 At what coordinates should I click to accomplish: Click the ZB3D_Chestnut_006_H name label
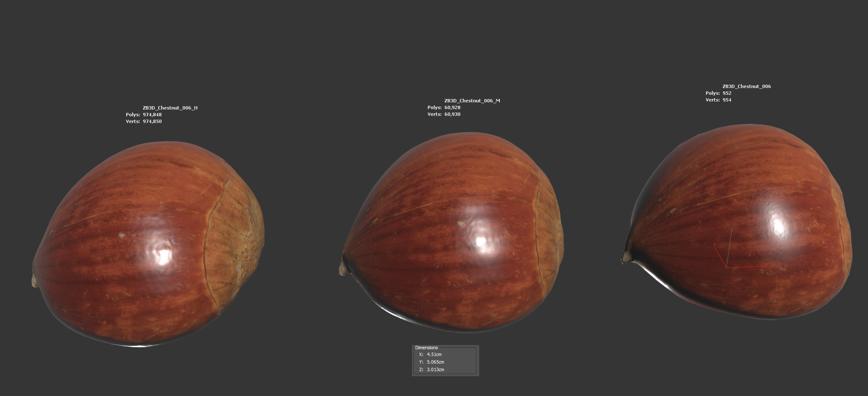point(170,108)
